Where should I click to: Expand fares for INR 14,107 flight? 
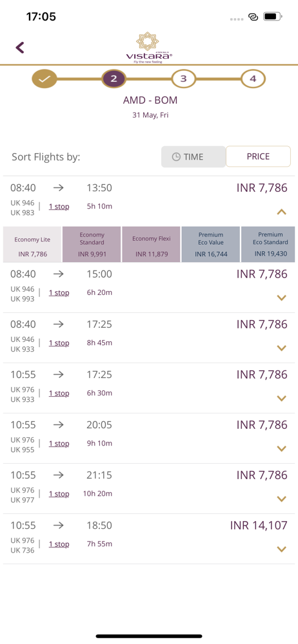[281, 549]
